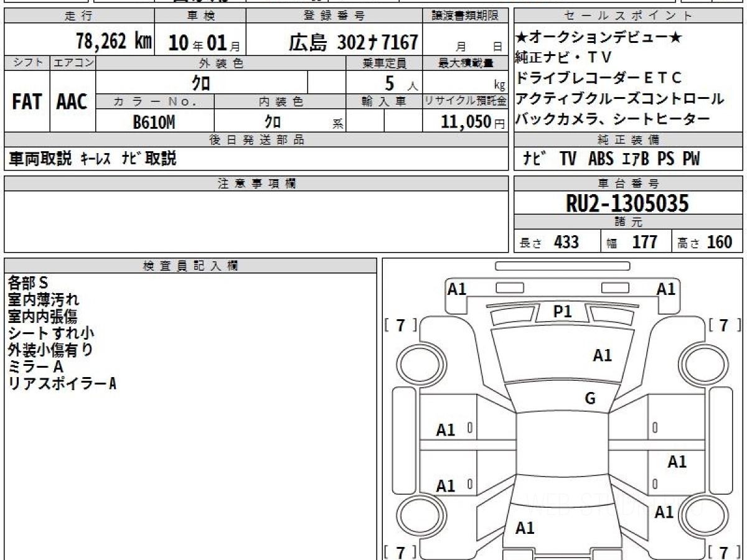This screenshot has width=747, height=560.
Task: Select the registration number 広島 302ナ7167
Action: tap(353, 42)
